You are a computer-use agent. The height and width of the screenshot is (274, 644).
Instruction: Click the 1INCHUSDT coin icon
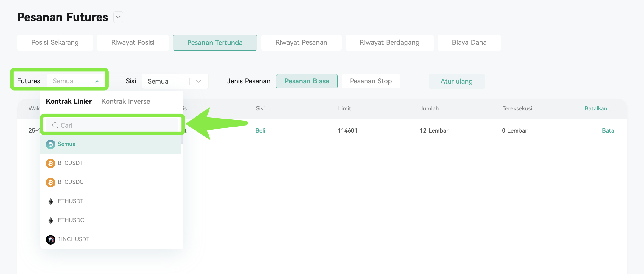51,240
